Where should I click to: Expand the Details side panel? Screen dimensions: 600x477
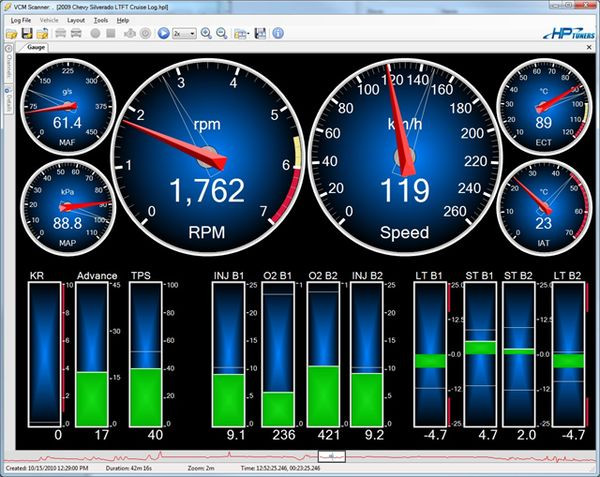pos(7,101)
